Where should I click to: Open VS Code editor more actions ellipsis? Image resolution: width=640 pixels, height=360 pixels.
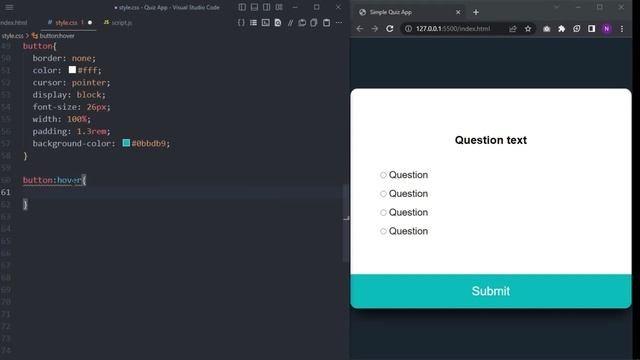(x=339, y=22)
